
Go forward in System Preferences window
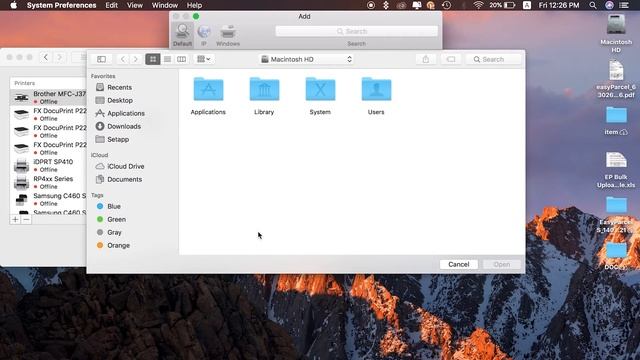[60, 58]
